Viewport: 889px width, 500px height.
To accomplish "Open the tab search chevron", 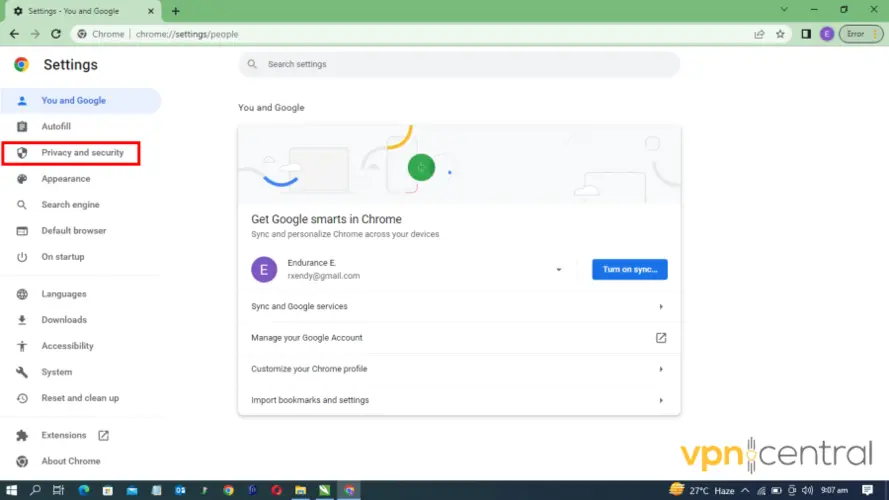I will coord(784,10).
